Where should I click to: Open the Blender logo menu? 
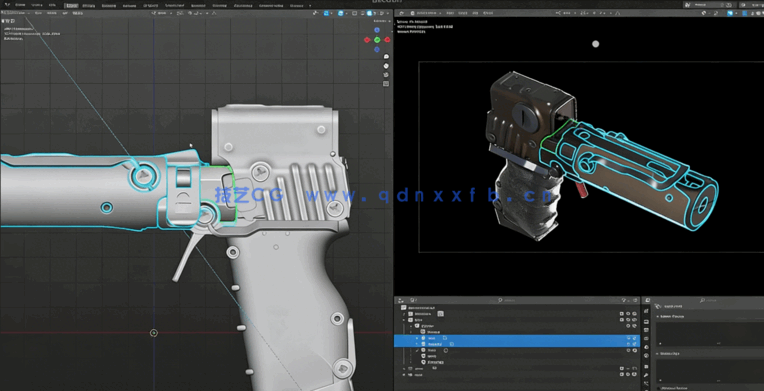(x=7, y=4)
